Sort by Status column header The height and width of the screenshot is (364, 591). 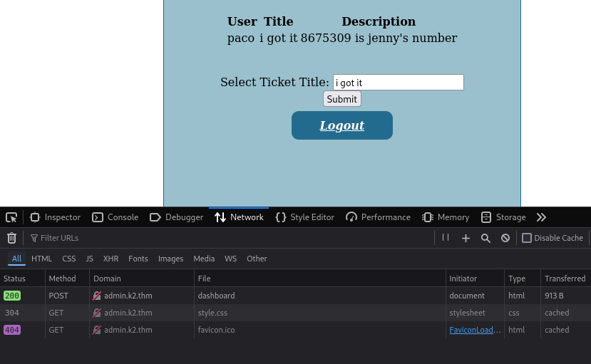click(x=23, y=279)
